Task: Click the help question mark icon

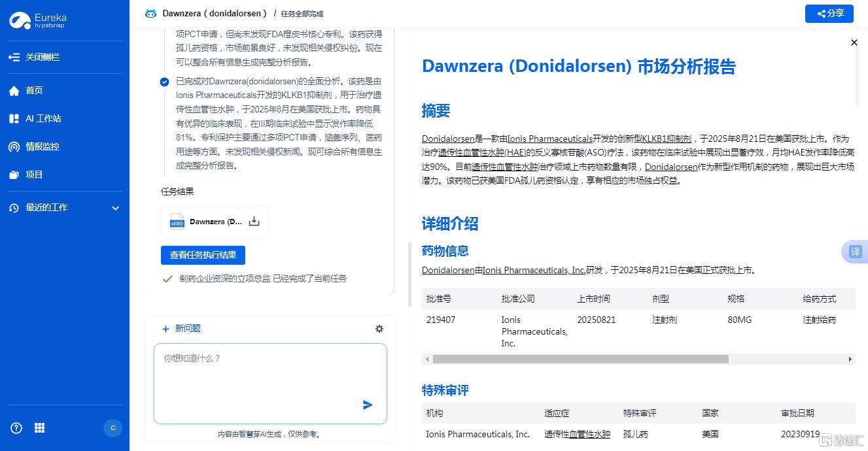Action: 16,428
